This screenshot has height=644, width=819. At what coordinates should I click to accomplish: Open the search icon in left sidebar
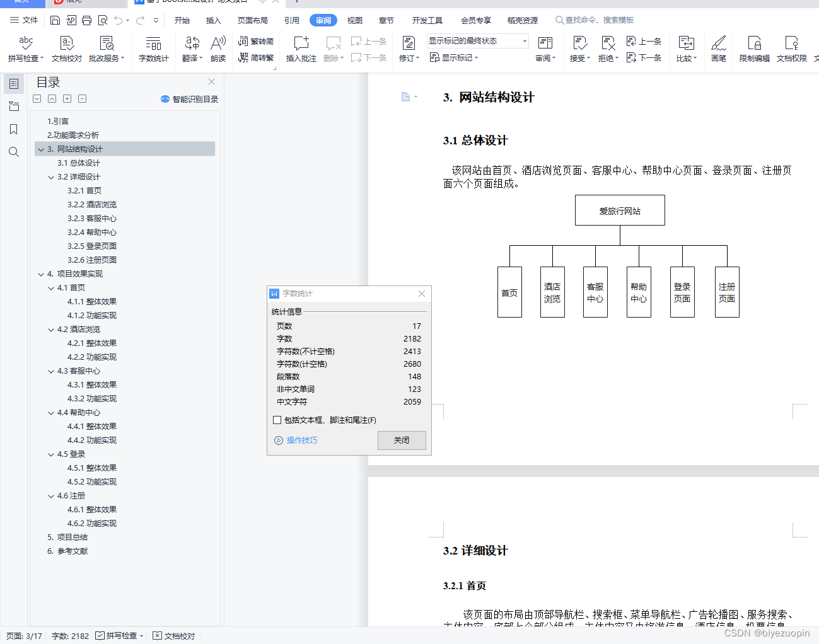click(14, 152)
